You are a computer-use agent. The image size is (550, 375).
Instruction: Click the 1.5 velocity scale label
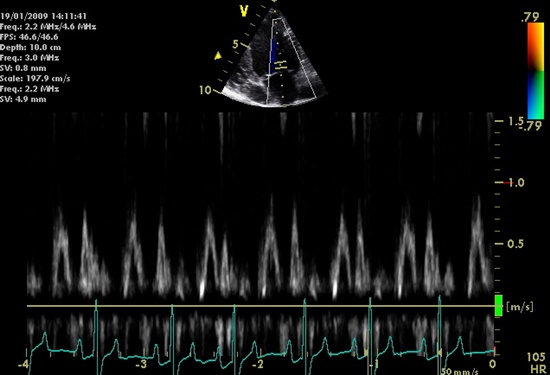pyautogui.click(x=516, y=121)
